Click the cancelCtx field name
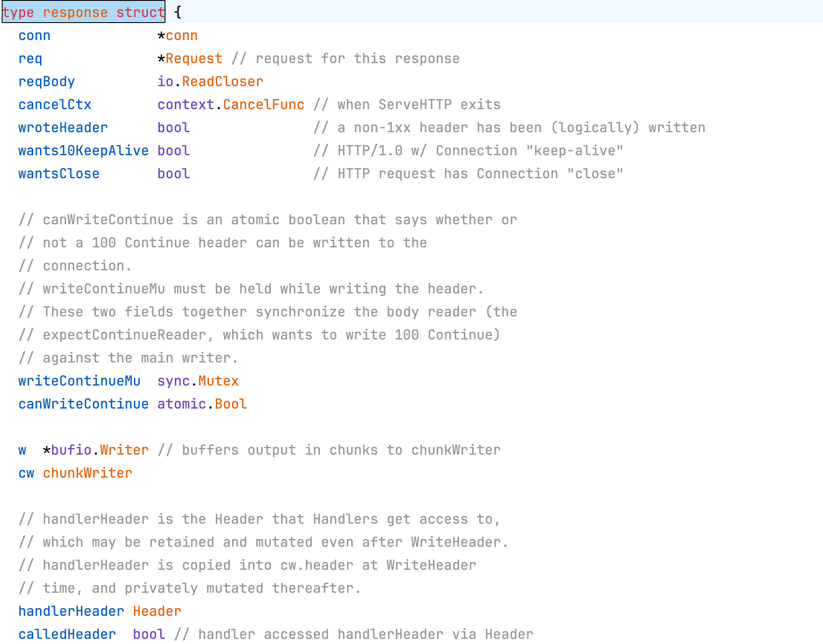The width and height of the screenshot is (823, 644). (x=55, y=104)
